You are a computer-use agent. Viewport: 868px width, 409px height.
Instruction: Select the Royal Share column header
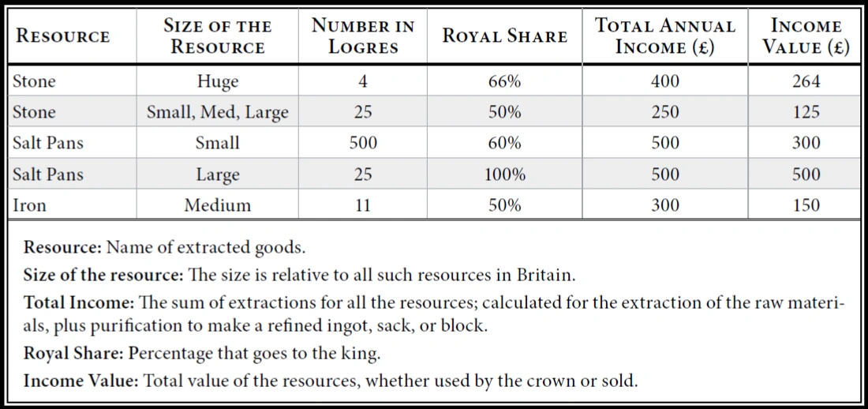click(x=504, y=36)
